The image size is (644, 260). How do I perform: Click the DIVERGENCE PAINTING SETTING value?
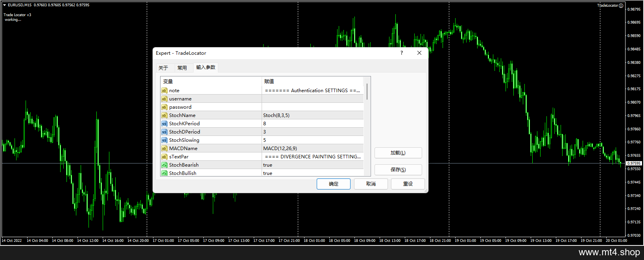click(313, 157)
